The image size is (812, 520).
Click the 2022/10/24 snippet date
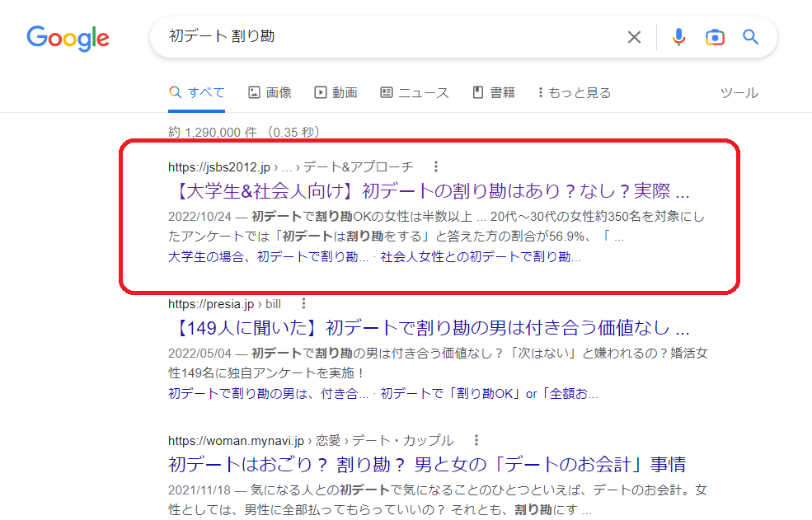[x=199, y=217]
